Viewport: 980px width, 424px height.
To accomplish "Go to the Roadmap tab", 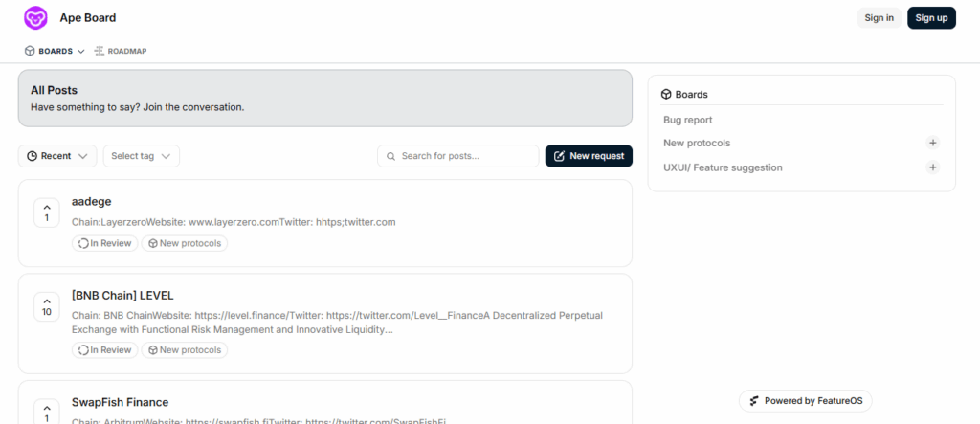I will tap(121, 51).
